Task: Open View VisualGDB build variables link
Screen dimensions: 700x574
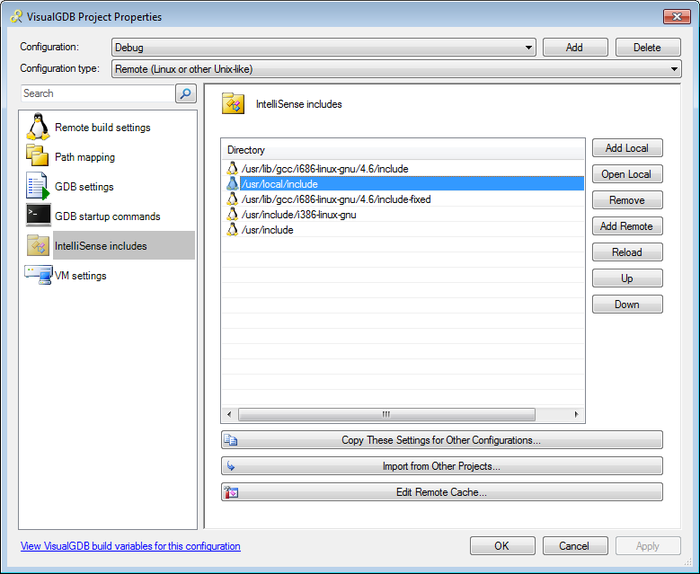Action: (x=130, y=546)
